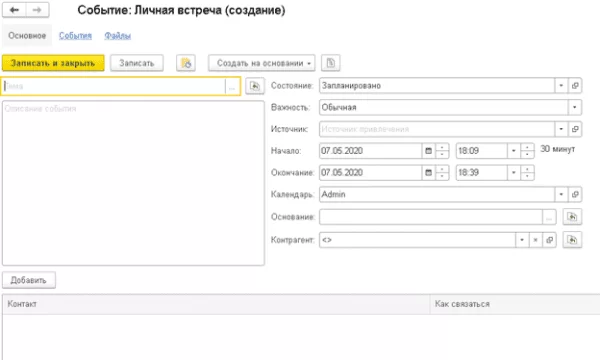Click the fill-in icon beside Основание field
Screen dimensions: 600x360
[x=572, y=217]
